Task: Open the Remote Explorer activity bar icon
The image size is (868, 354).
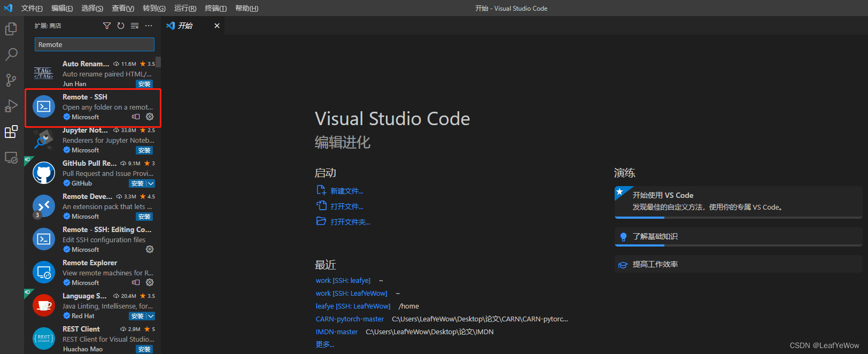Action: 11,158
